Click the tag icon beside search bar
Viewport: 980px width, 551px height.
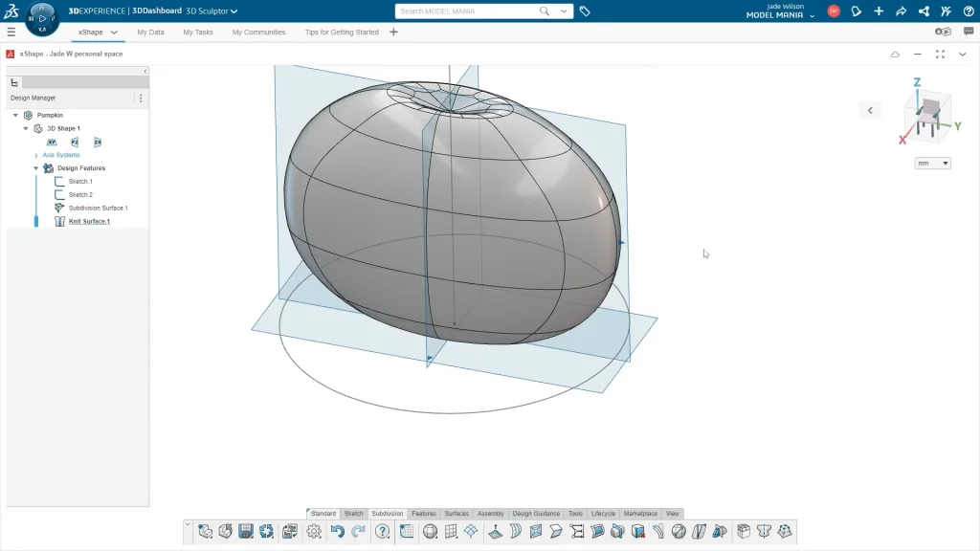585,11
